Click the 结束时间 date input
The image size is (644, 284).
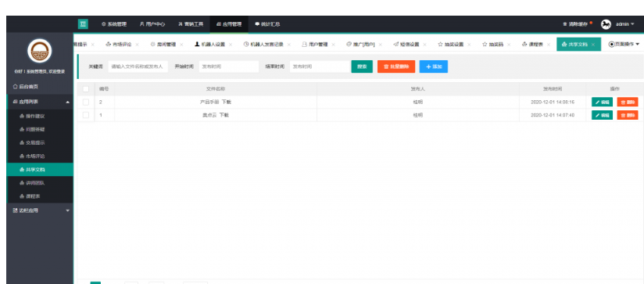320,67
